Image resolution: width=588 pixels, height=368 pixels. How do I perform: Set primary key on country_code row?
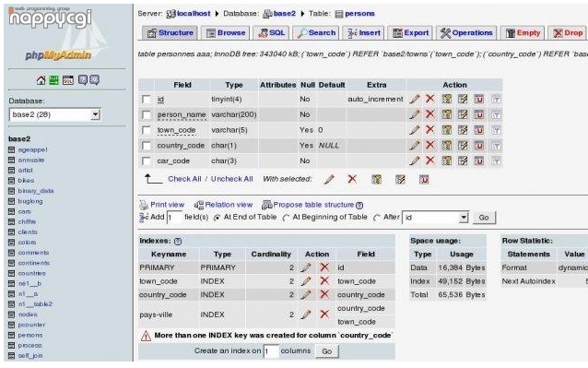pyautogui.click(x=447, y=146)
